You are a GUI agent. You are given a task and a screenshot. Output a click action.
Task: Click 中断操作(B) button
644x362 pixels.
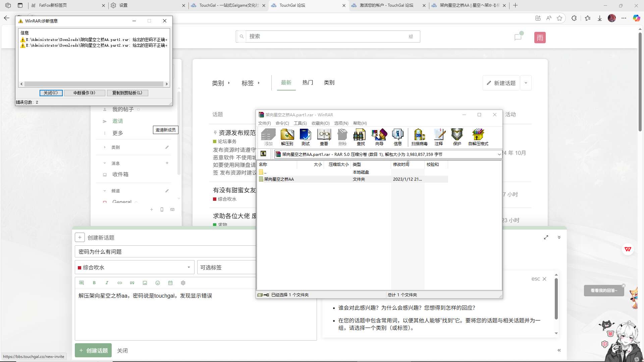(85, 93)
